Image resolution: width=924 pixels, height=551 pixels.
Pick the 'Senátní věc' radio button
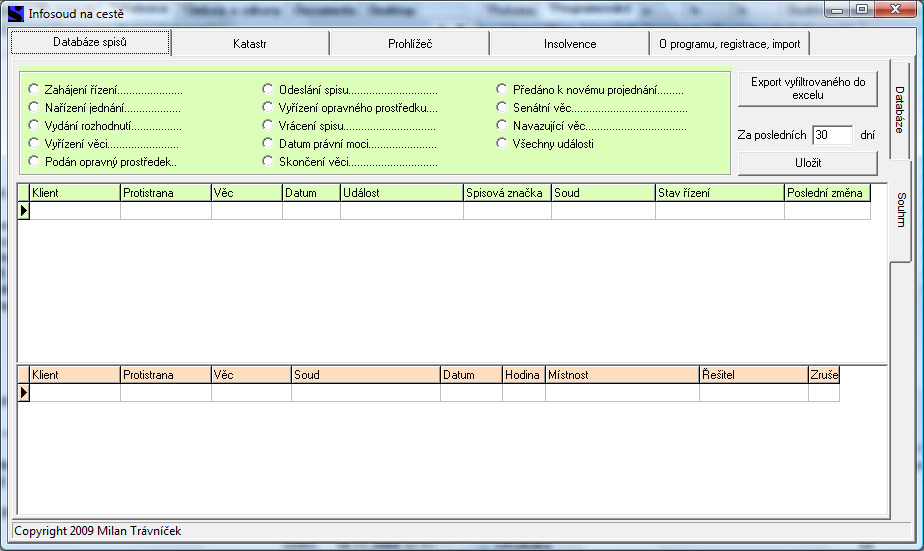coord(503,107)
